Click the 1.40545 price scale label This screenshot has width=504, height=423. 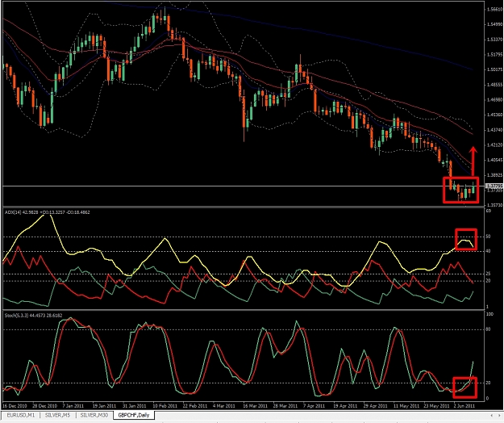point(494,160)
